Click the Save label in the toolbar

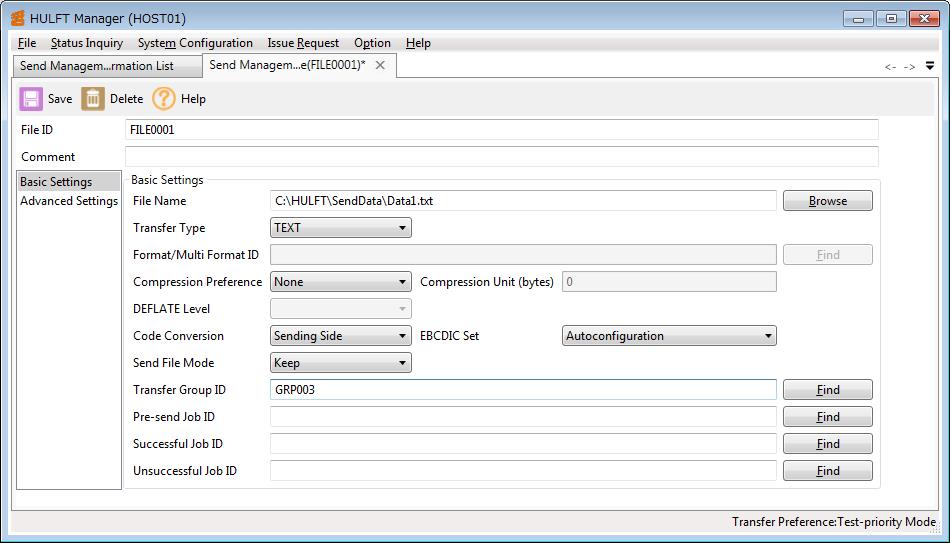click(x=60, y=99)
